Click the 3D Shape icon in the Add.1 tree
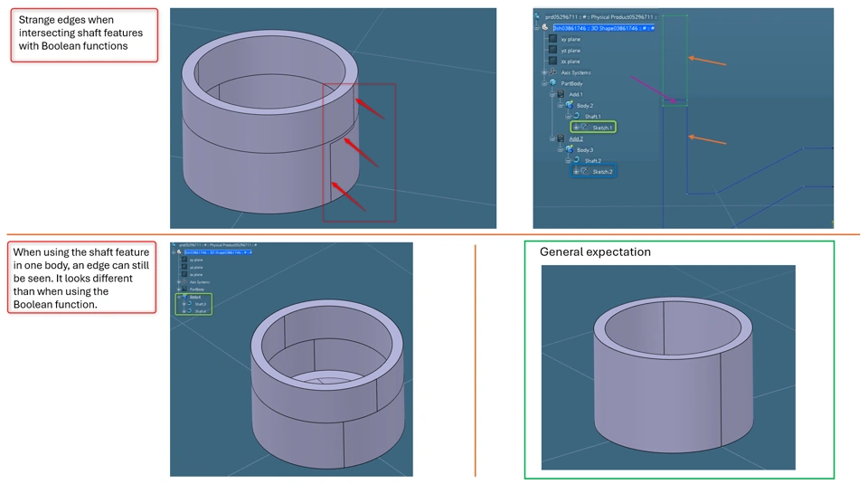This screenshot has width=868, height=484. click(544, 27)
